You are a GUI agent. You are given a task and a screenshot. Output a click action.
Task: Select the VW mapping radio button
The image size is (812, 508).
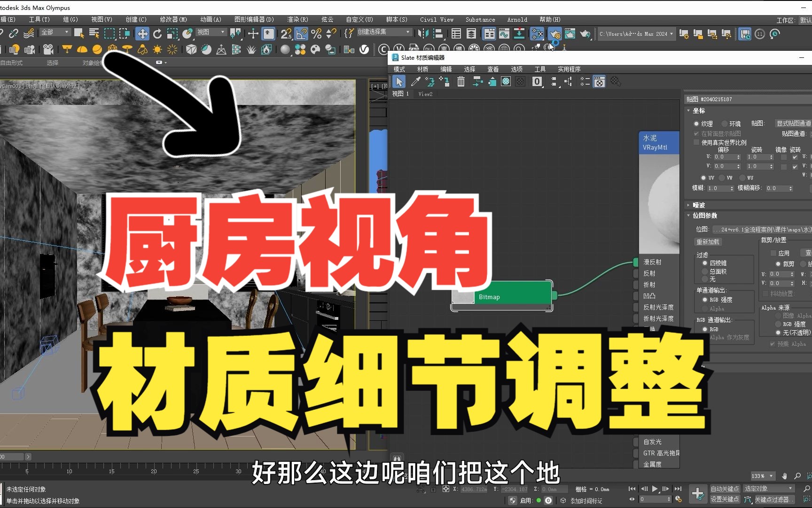tap(722, 178)
